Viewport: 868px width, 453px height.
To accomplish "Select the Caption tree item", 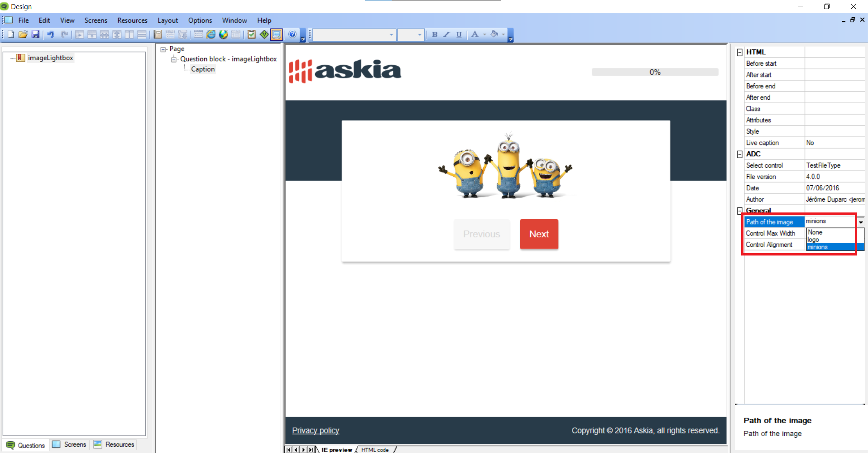I will 203,69.
